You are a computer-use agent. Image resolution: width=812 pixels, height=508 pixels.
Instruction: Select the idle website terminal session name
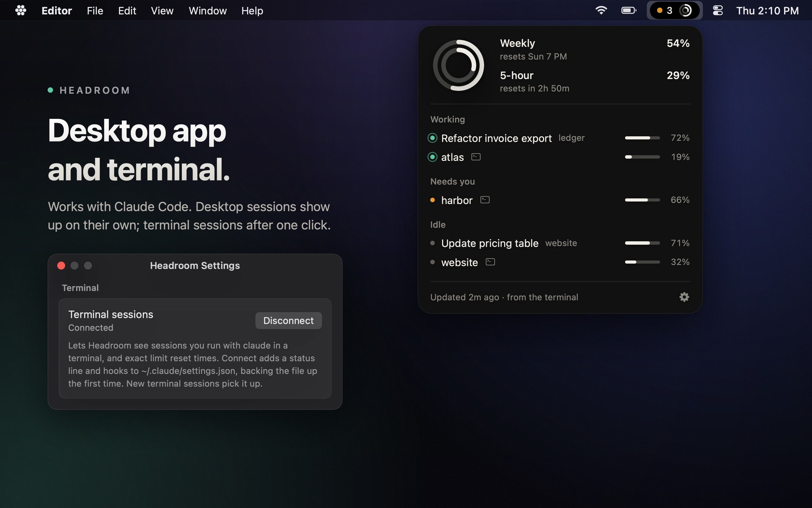click(459, 262)
